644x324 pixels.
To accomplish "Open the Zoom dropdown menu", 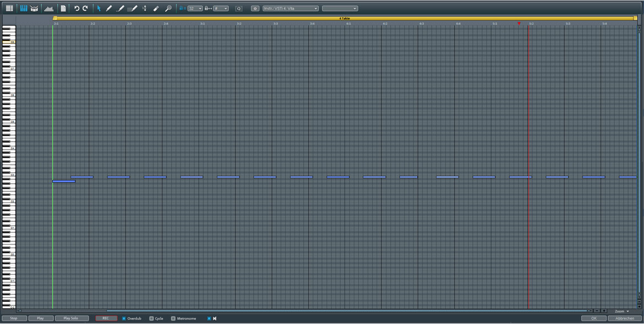I will 621,311.
